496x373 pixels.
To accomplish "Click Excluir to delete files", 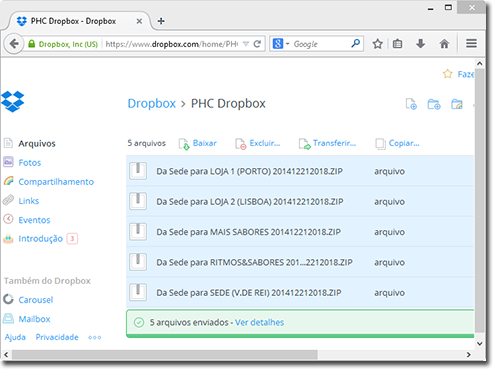I will (258, 143).
